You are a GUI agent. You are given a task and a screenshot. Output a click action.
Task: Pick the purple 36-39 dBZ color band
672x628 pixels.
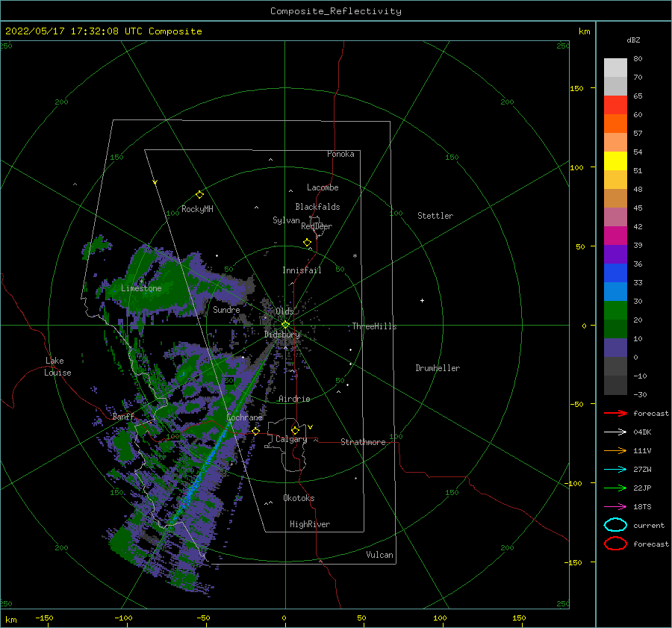615,255
